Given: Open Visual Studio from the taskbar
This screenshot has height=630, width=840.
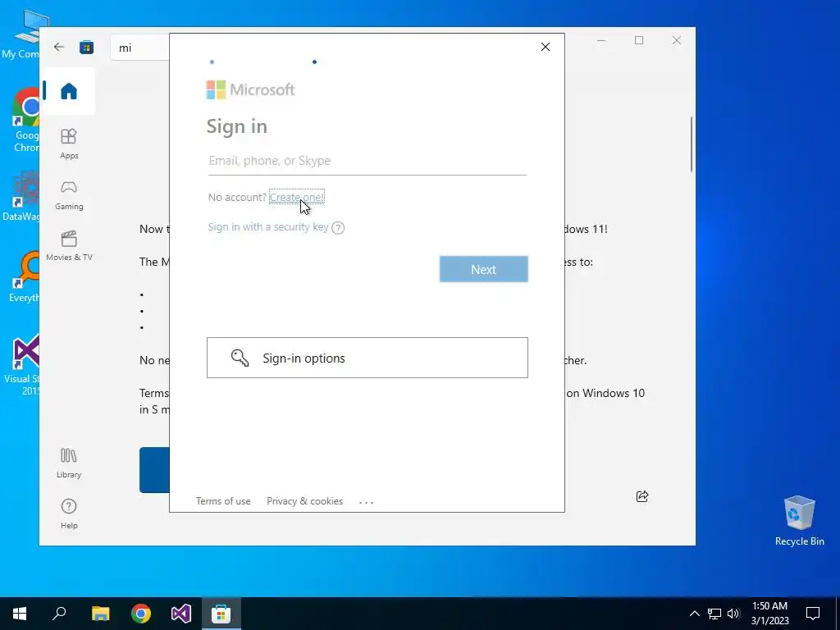Looking at the screenshot, I should 181,614.
